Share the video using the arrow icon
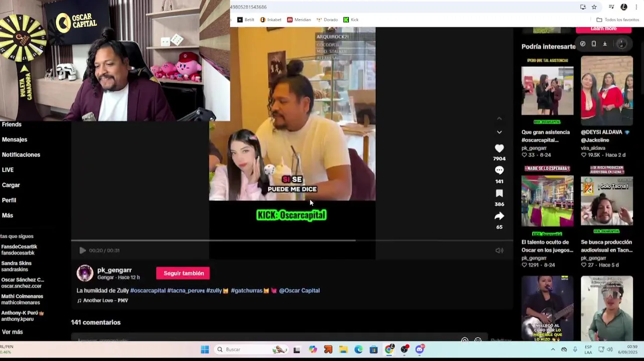 (x=499, y=216)
